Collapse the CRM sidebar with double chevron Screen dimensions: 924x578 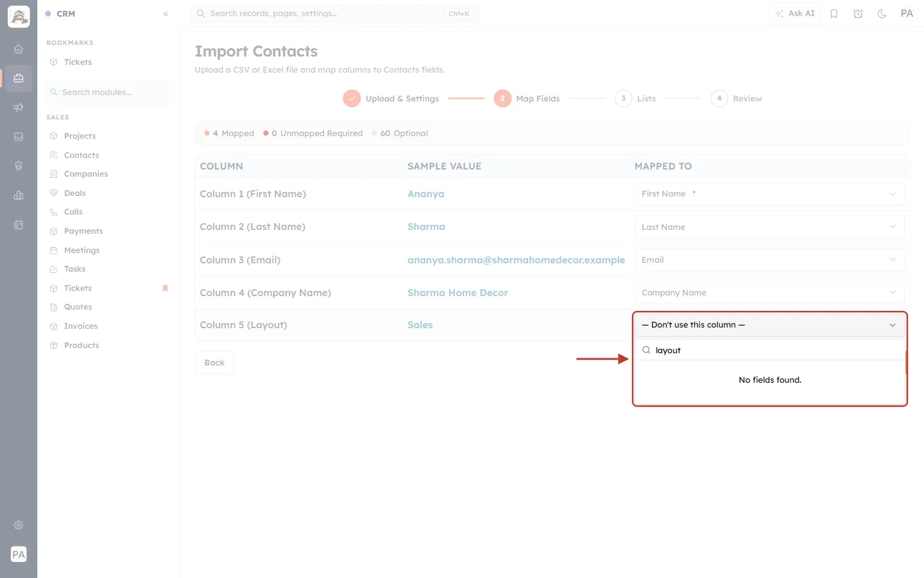click(166, 13)
